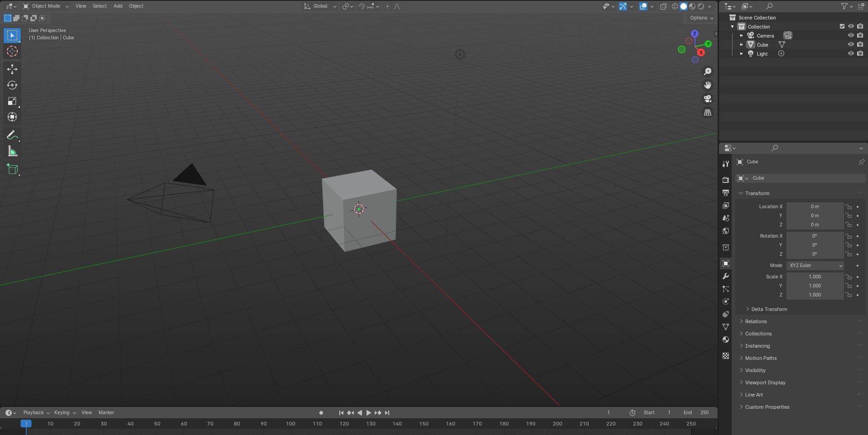Toggle camera view icon

coord(708,99)
